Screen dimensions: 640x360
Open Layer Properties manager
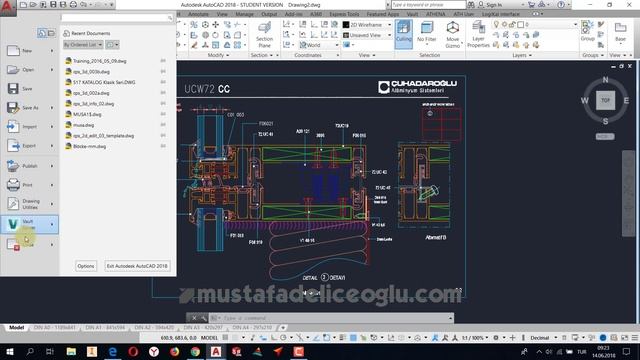coord(478,34)
